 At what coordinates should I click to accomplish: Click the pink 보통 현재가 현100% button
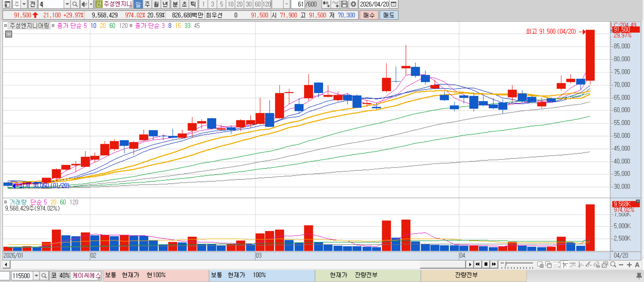pos(156,275)
